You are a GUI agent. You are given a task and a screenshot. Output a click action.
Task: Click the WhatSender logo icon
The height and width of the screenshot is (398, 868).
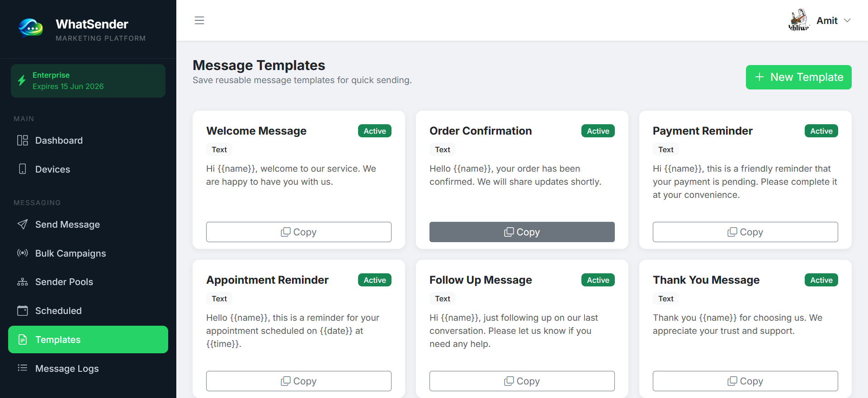pyautogui.click(x=31, y=28)
